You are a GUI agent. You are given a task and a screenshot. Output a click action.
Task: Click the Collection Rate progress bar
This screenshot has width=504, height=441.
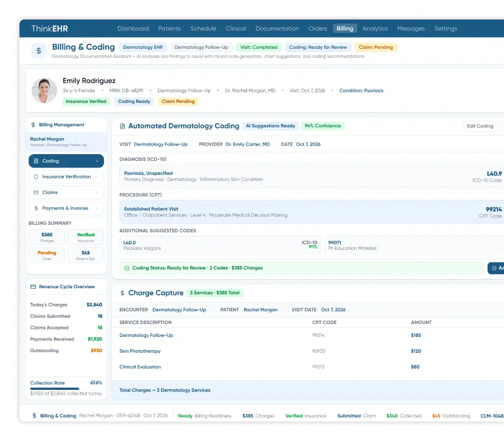pyautogui.click(x=66, y=389)
